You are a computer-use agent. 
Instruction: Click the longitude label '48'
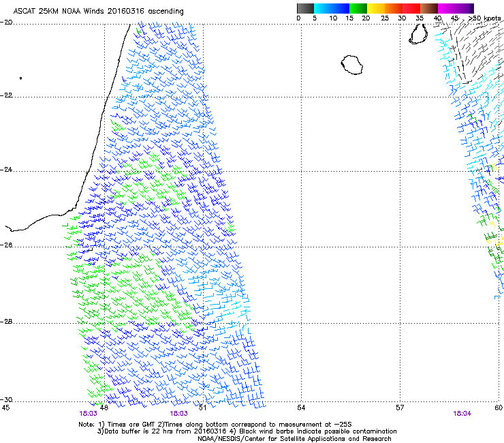[x=104, y=408]
